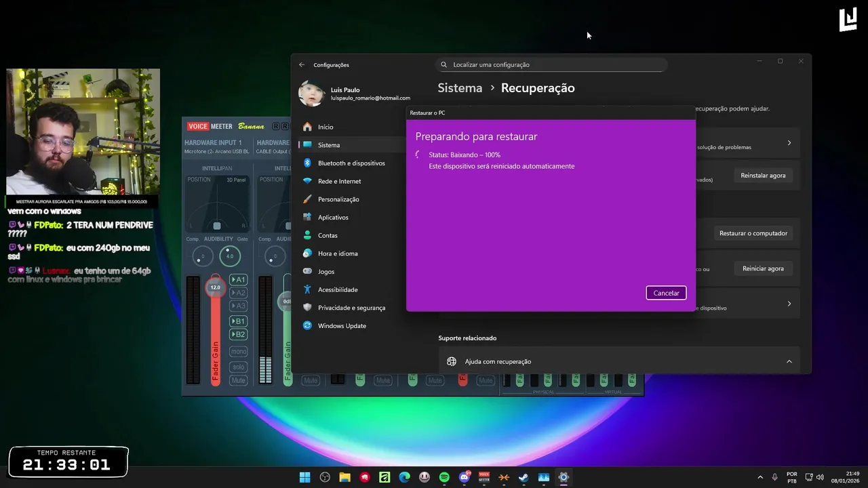Expand the recovery row ending in 'dispositivo'
Screen dimensions: 868x488
(x=789, y=304)
